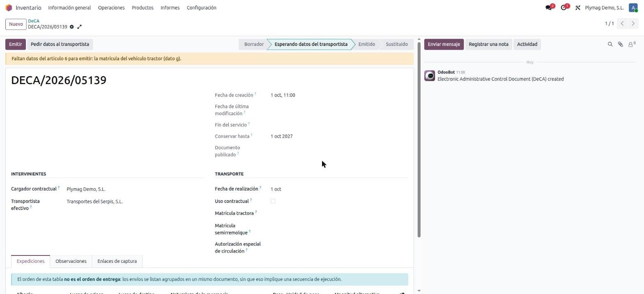Viewport: 644px width, 294px height.
Task: Show followers icon in chatter
Action: pos(632,44)
